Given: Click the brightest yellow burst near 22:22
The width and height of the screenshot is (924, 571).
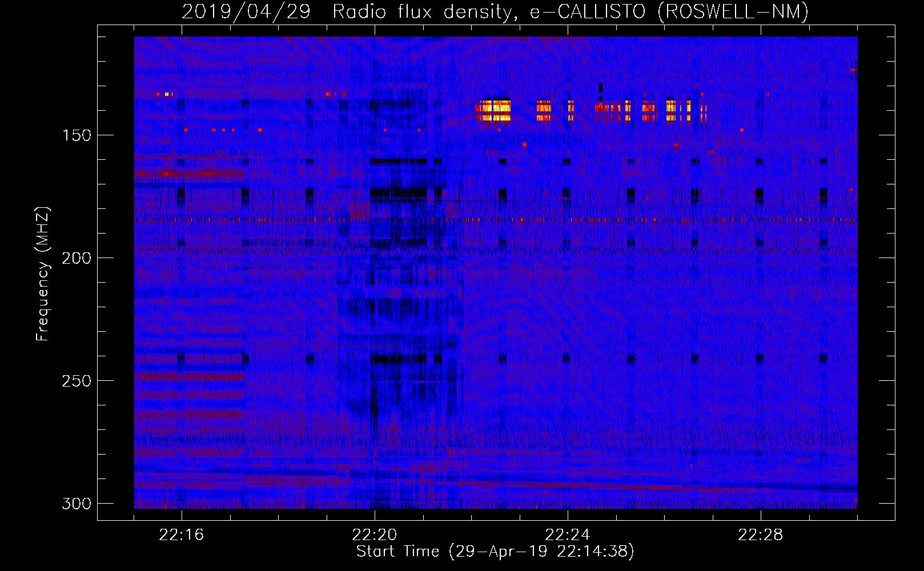Looking at the screenshot, I should point(493,110).
